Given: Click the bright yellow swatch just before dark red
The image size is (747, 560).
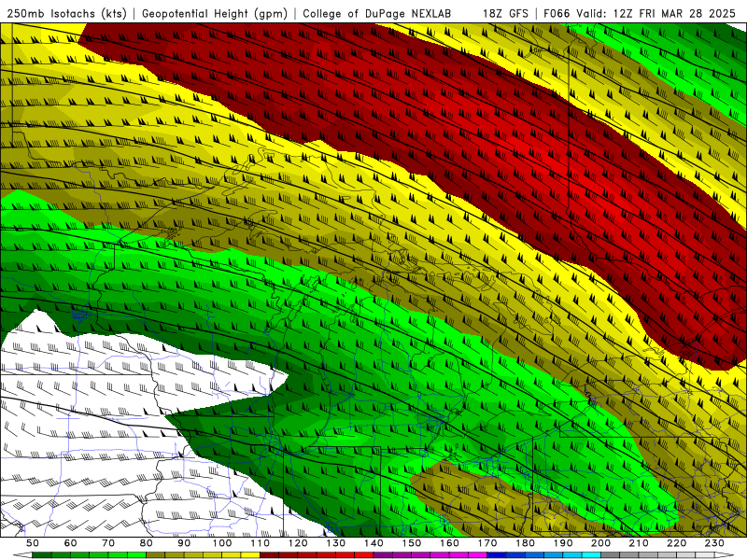Looking at the screenshot, I should (250, 555).
